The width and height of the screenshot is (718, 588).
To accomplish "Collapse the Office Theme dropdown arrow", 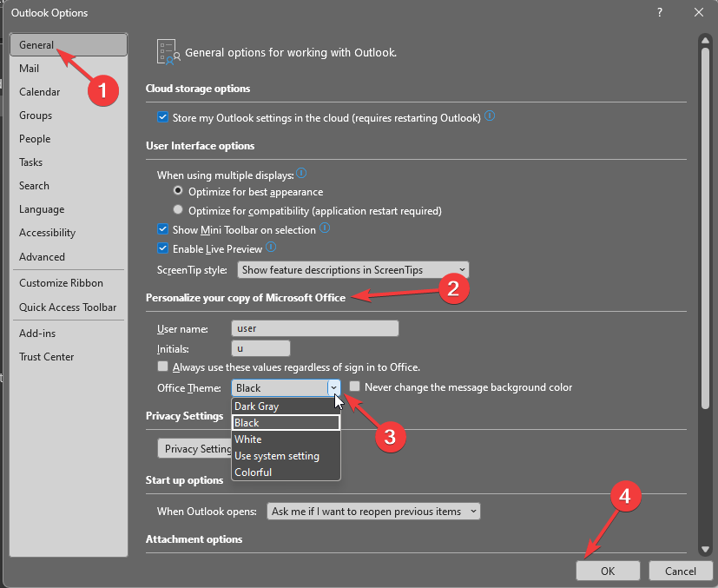I will coord(333,388).
